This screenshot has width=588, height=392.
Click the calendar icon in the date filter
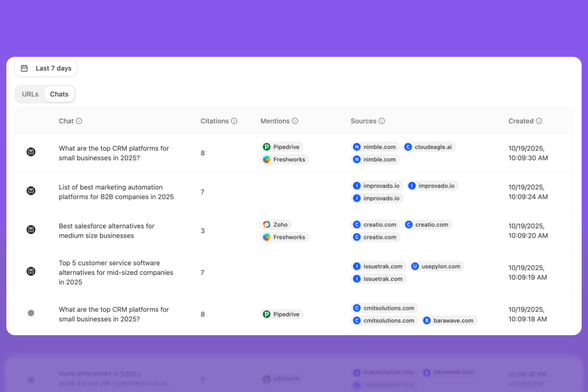[24, 68]
